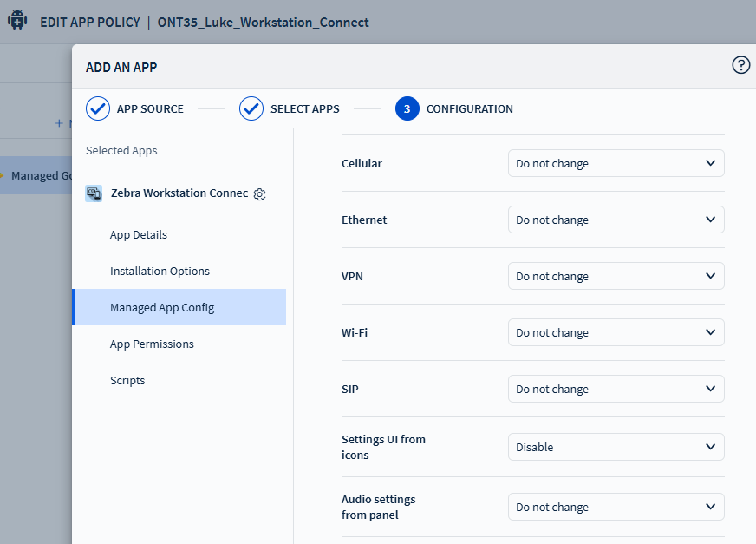Click the gear icon beside Zebra Workstation Connect
The height and width of the screenshot is (544, 756).
click(260, 194)
